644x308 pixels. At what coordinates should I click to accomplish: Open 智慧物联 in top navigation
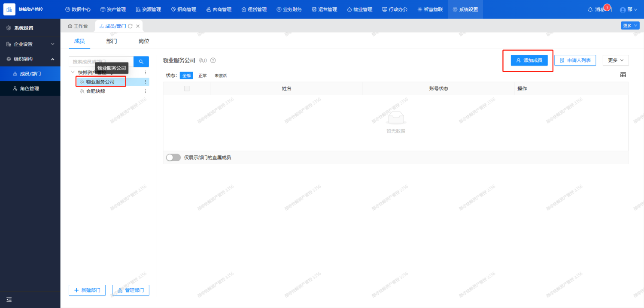point(430,9)
